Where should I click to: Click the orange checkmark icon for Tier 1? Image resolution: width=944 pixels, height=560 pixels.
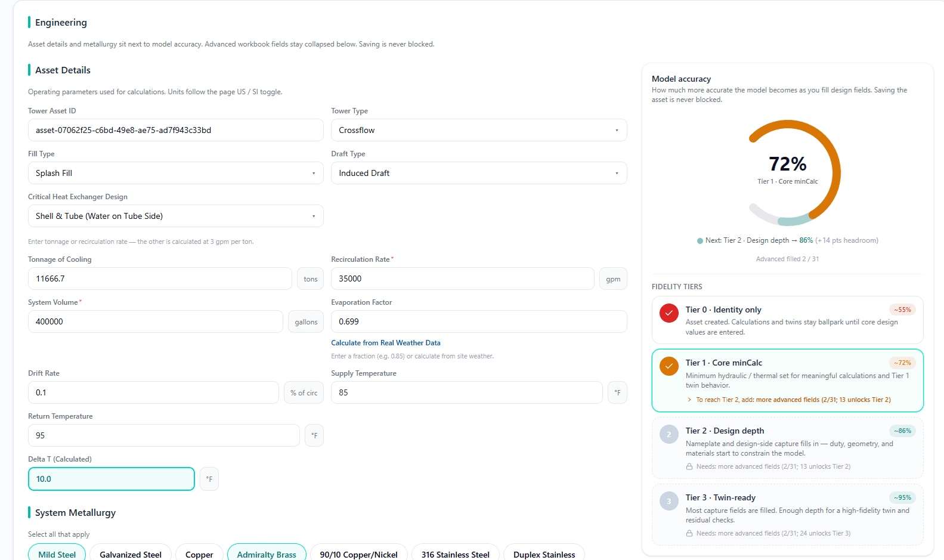pyautogui.click(x=669, y=366)
